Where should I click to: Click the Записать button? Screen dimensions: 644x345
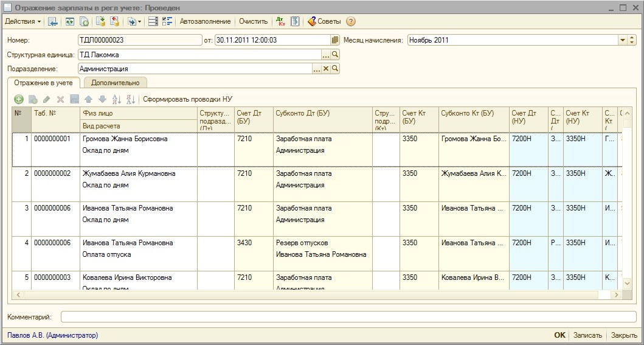[587, 335]
